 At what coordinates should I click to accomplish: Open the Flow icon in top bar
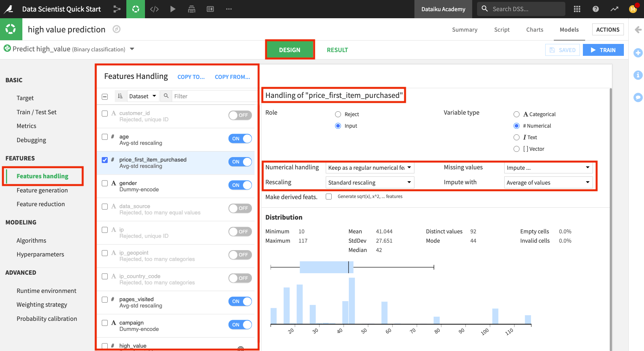tap(117, 9)
